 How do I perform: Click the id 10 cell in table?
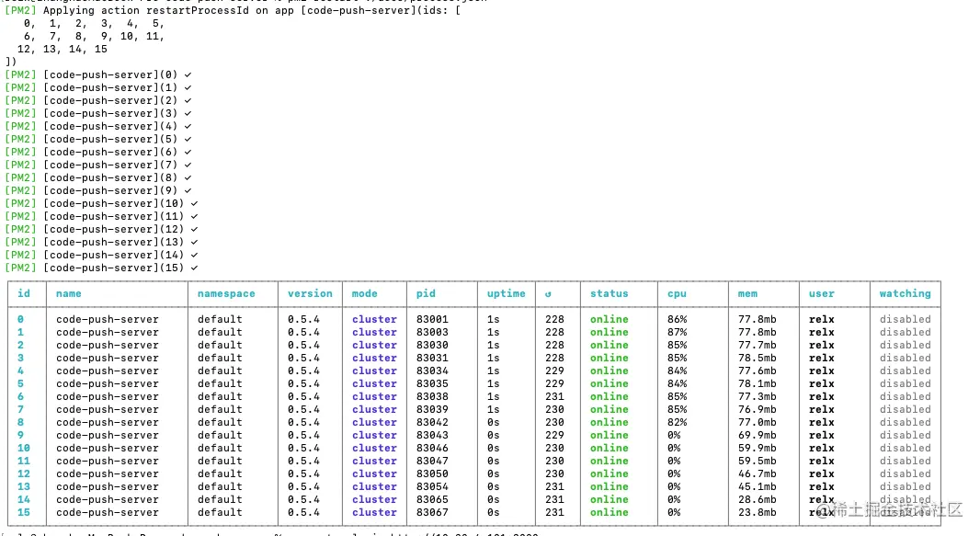(x=24, y=448)
